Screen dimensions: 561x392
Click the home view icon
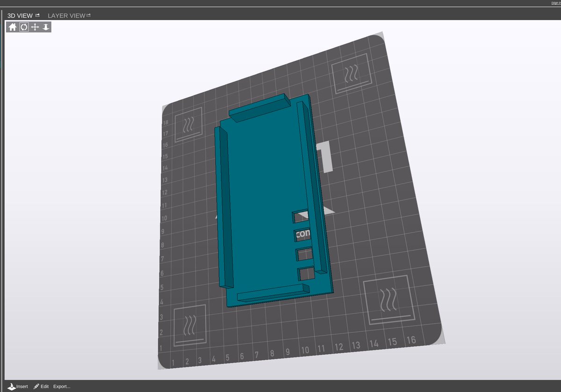[x=12, y=27]
